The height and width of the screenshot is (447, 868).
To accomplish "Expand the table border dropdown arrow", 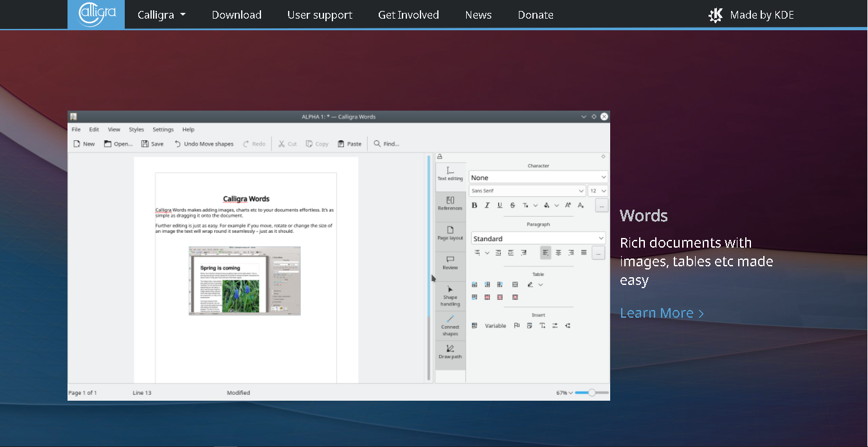I will click(540, 284).
